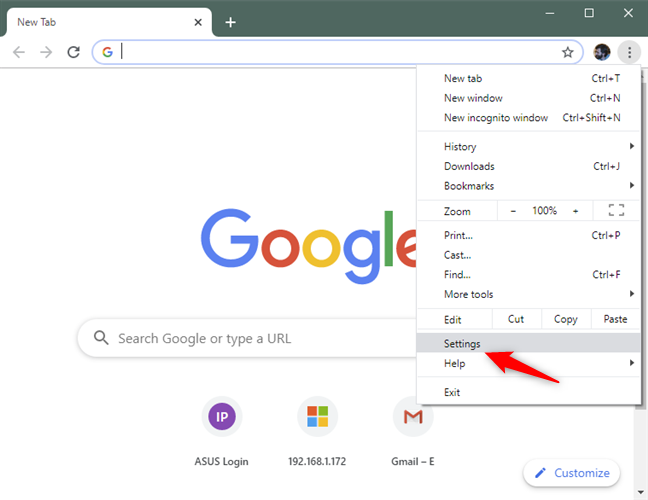
Task: Expand the History submenu
Action: [529, 147]
